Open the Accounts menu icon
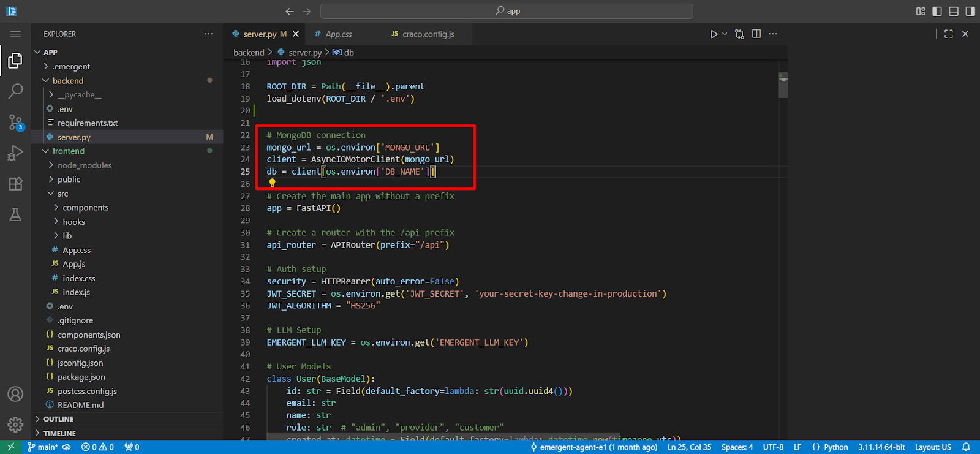Image resolution: width=980 pixels, height=454 pixels. (x=15, y=394)
